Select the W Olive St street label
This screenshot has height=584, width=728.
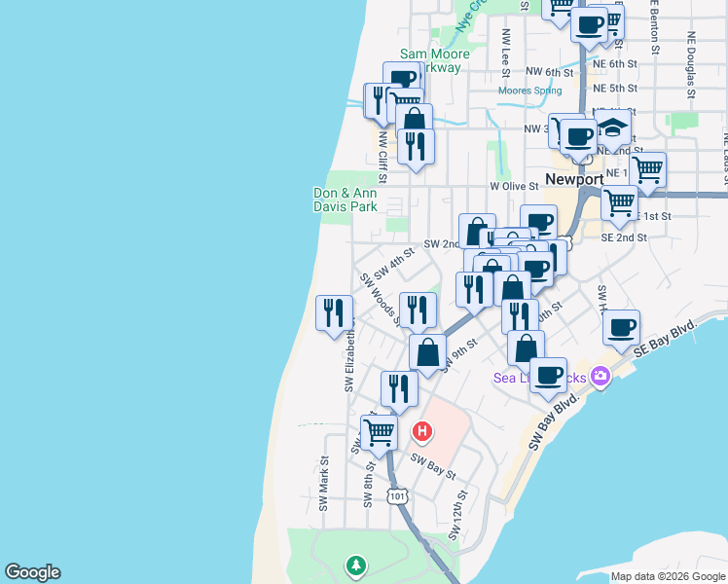[514, 186]
